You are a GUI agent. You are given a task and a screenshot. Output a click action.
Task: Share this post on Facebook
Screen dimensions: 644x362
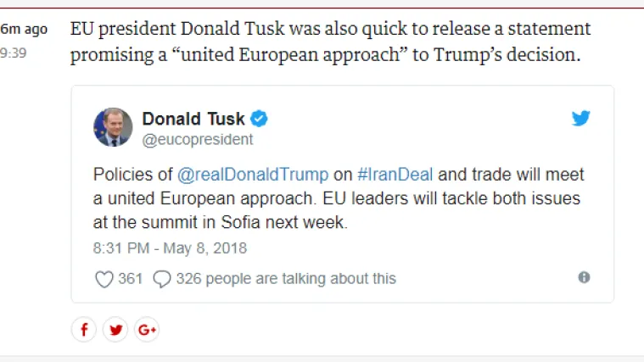coord(83,330)
